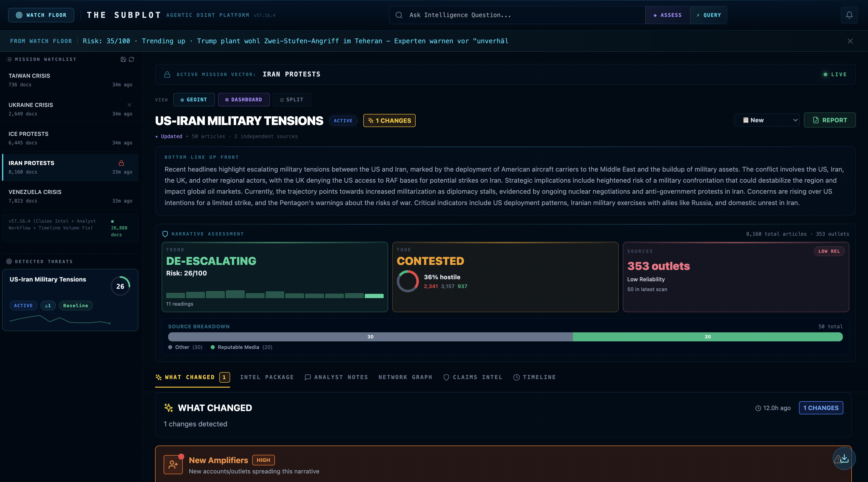Select the DASHBOARD view toggle

click(x=244, y=100)
